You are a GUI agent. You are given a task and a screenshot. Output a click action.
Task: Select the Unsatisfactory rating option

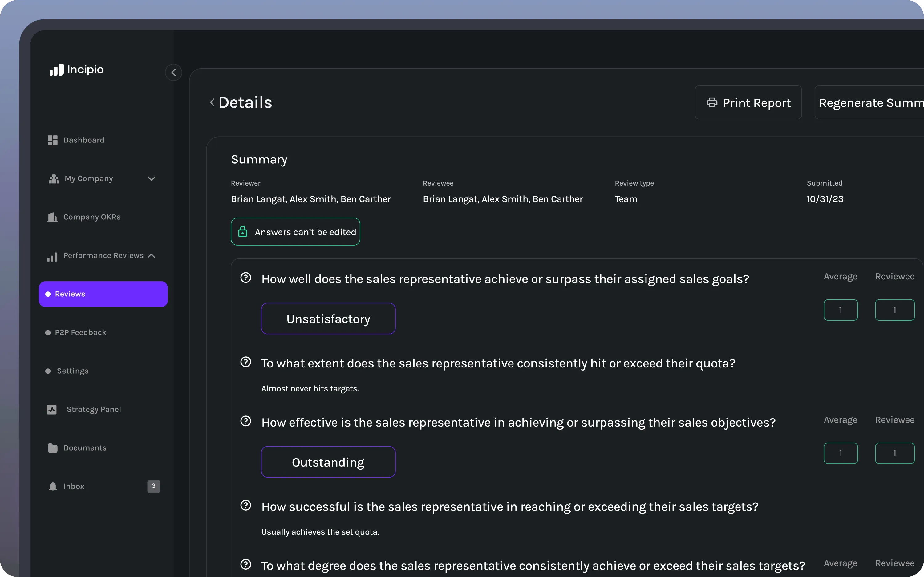(328, 319)
